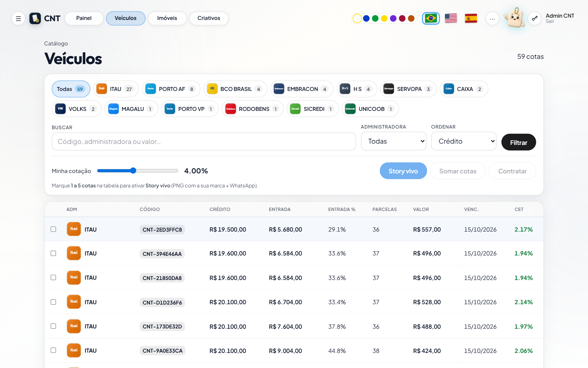Screen dimensions: 588x368
Task: Mark the checkbox for CNT-173DE32D
Action: coord(53,326)
